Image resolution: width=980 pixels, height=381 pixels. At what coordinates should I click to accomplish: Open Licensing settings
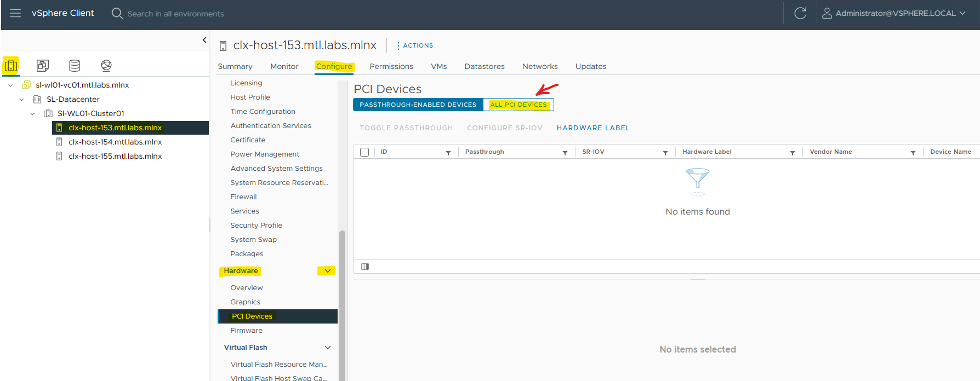pyautogui.click(x=246, y=83)
